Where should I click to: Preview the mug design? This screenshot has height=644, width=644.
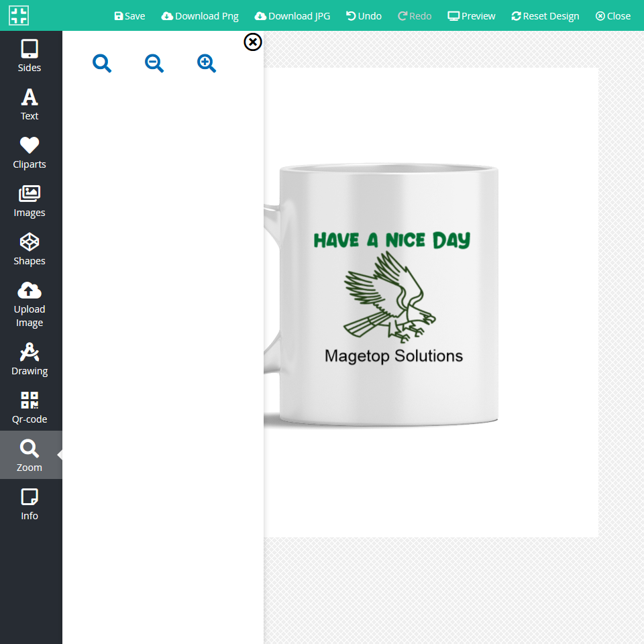[472, 16]
